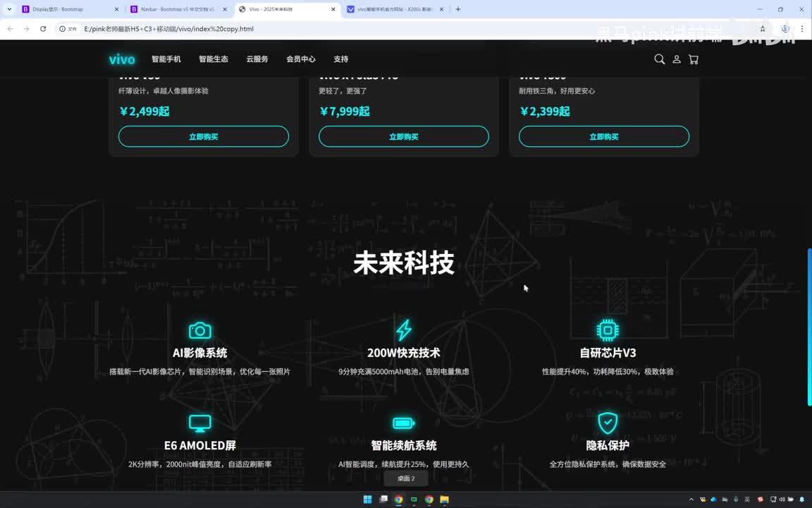The image size is (812, 508).
Task: Click the 智能续航系统 feature title
Action: click(404, 445)
